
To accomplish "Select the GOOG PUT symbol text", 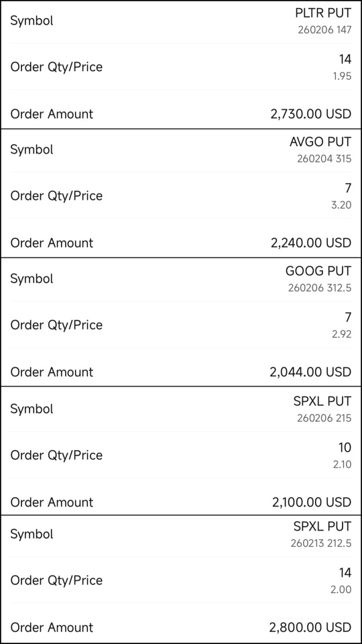I will (318, 271).
